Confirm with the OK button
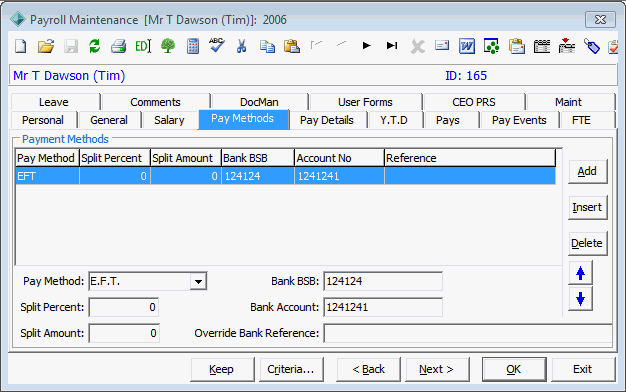The width and height of the screenshot is (626, 392). tap(514, 370)
